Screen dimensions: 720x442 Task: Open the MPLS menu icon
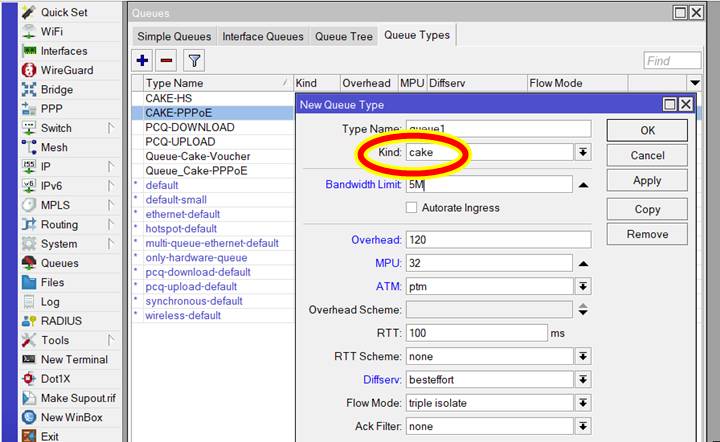[29, 205]
